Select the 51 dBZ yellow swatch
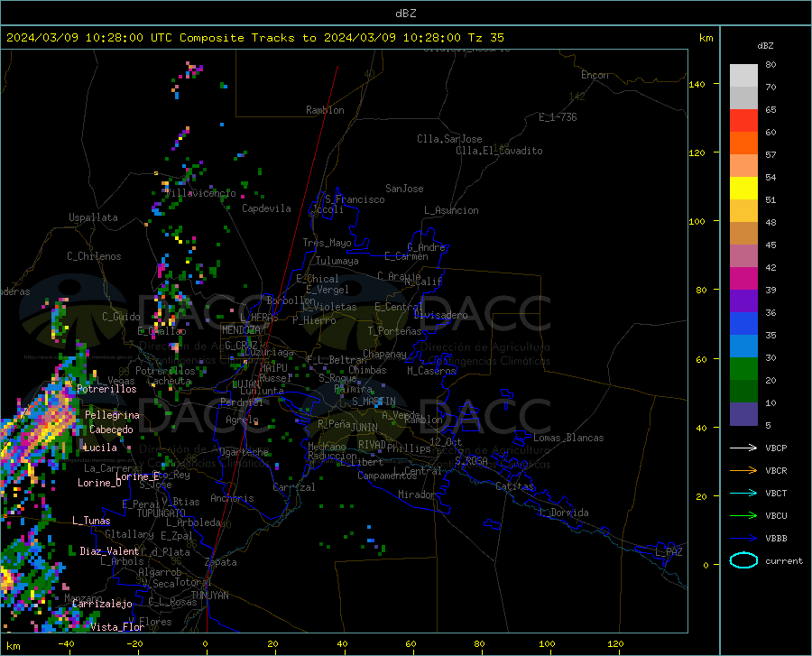 tap(743, 188)
